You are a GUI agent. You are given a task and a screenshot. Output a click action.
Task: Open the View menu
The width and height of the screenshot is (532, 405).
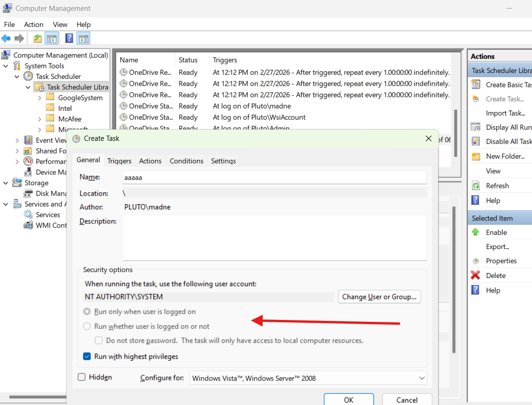(x=60, y=25)
